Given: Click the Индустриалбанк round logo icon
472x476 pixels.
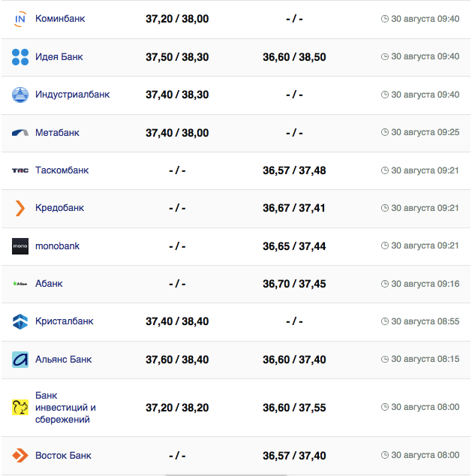Looking at the screenshot, I should (x=20, y=95).
